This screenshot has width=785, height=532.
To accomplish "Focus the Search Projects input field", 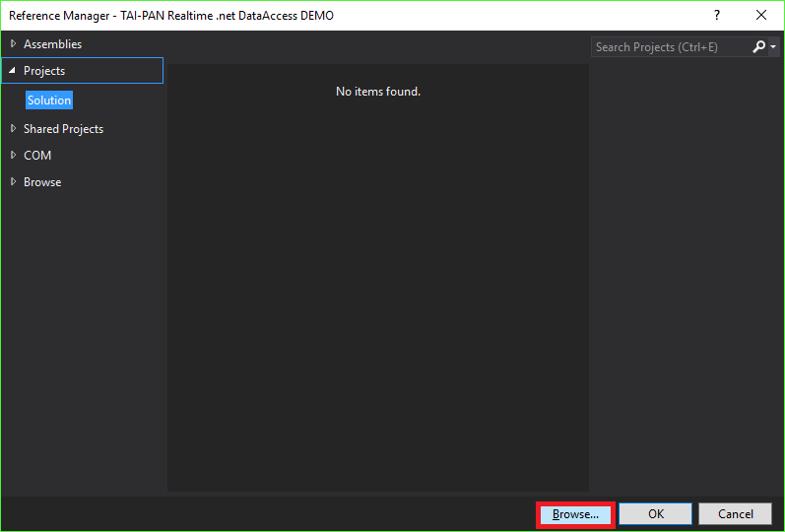I will click(x=671, y=47).
